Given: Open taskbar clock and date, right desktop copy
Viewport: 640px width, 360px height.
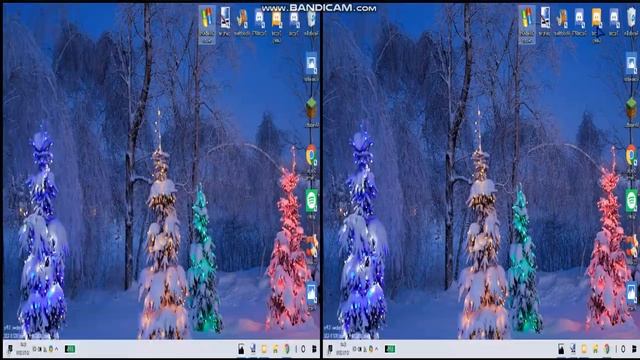Looking at the screenshot, I should click(343, 349).
